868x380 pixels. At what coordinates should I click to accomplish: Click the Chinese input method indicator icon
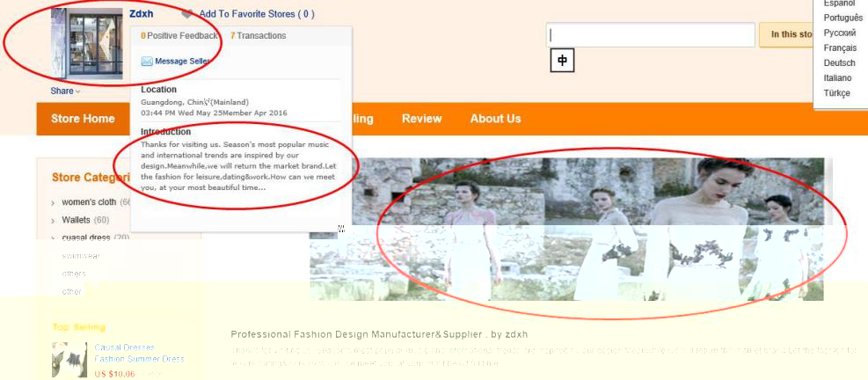coord(562,61)
